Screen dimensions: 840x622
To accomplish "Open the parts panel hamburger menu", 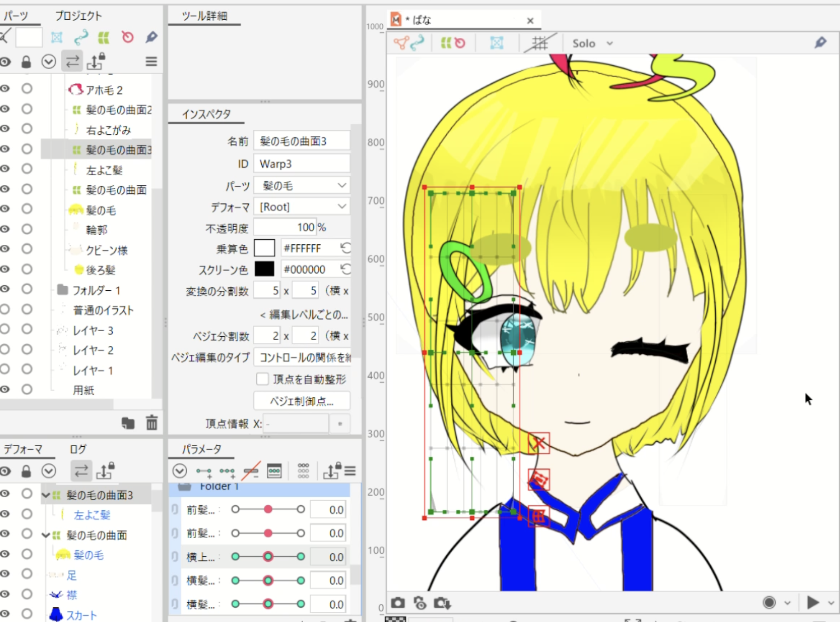I will (151, 61).
